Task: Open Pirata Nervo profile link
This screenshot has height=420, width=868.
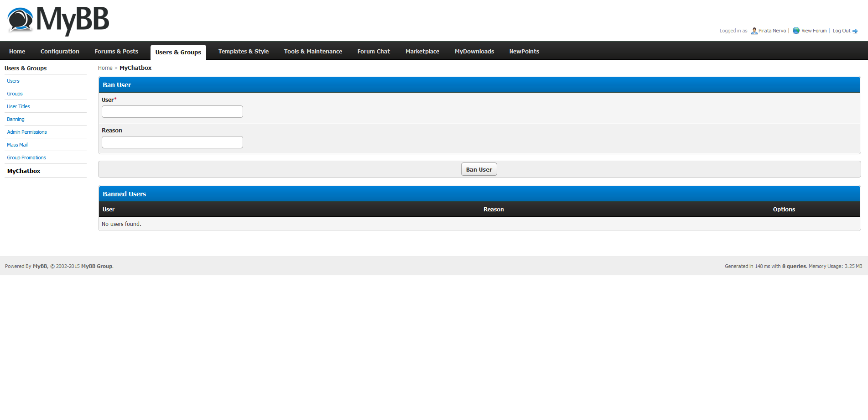Action: pyautogui.click(x=772, y=31)
